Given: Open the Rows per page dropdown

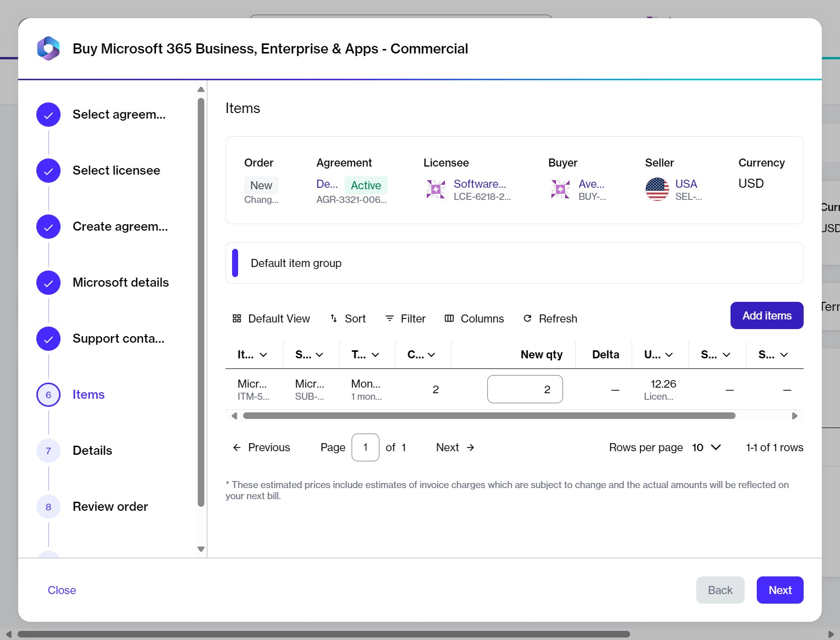Looking at the screenshot, I should 706,448.
